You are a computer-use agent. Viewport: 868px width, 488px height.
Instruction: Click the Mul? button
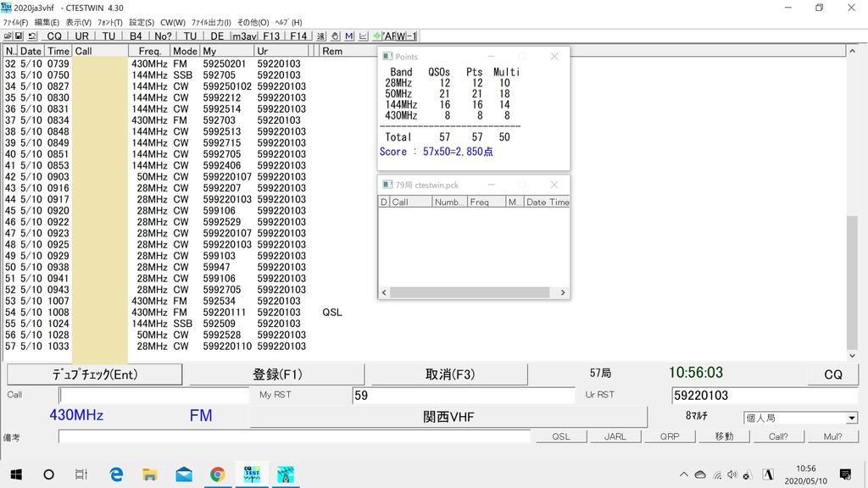pyautogui.click(x=832, y=436)
